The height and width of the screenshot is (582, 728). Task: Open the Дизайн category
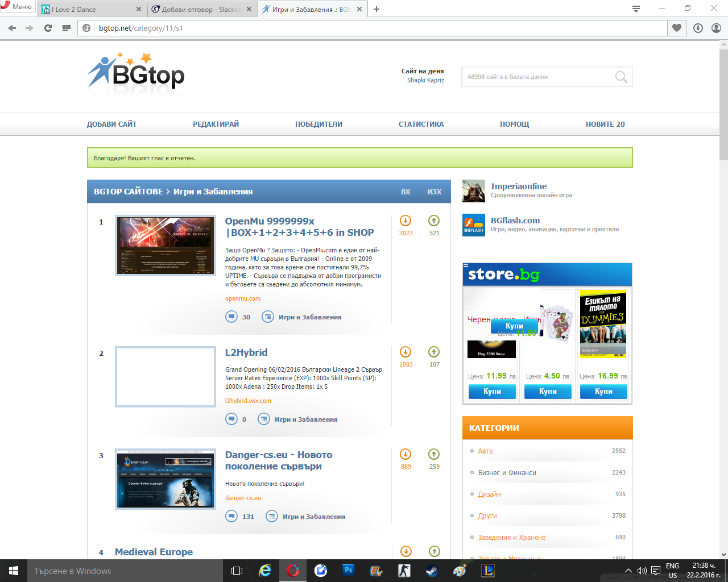coord(489,494)
